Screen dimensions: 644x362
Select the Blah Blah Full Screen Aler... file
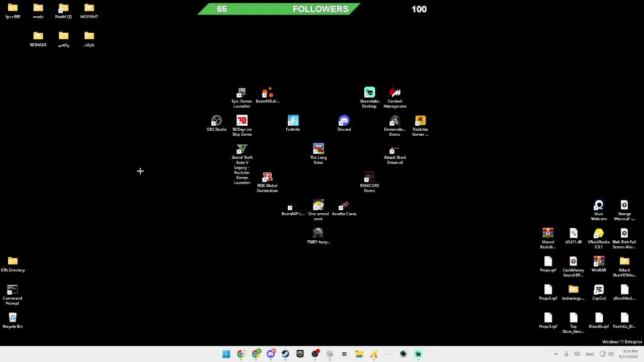pyautogui.click(x=624, y=238)
